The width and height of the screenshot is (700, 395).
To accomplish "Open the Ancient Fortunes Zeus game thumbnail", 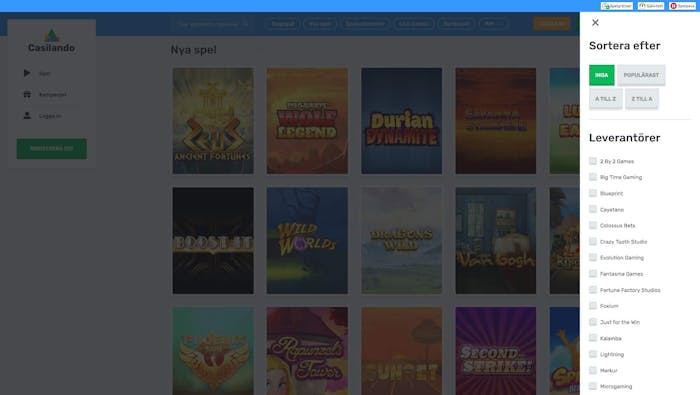I will pos(213,121).
